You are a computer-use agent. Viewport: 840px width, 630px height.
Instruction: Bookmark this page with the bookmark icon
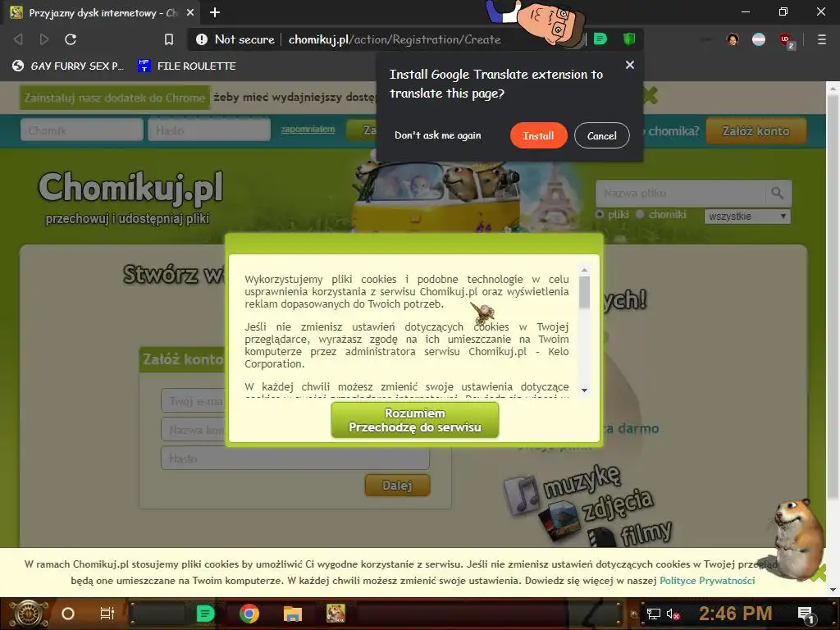pyautogui.click(x=169, y=39)
